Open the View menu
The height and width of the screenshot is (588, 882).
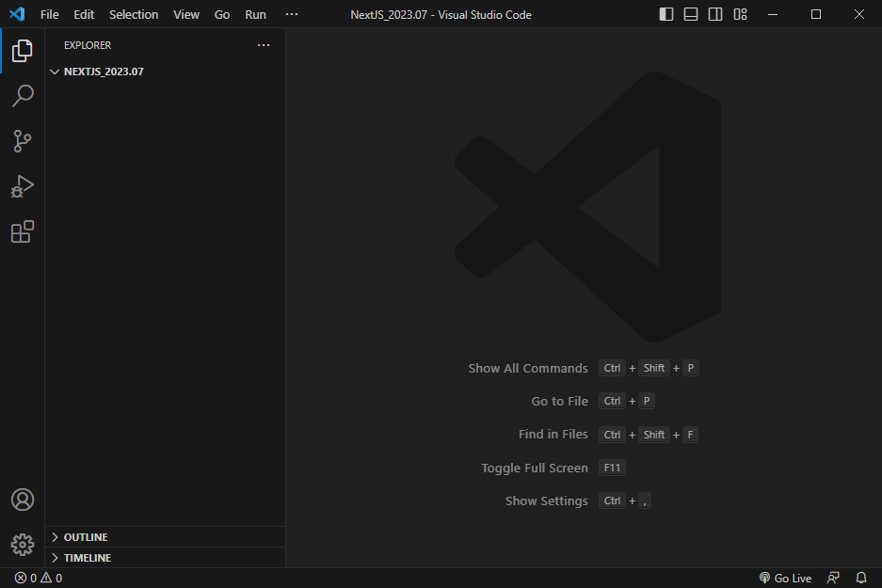(186, 15)
